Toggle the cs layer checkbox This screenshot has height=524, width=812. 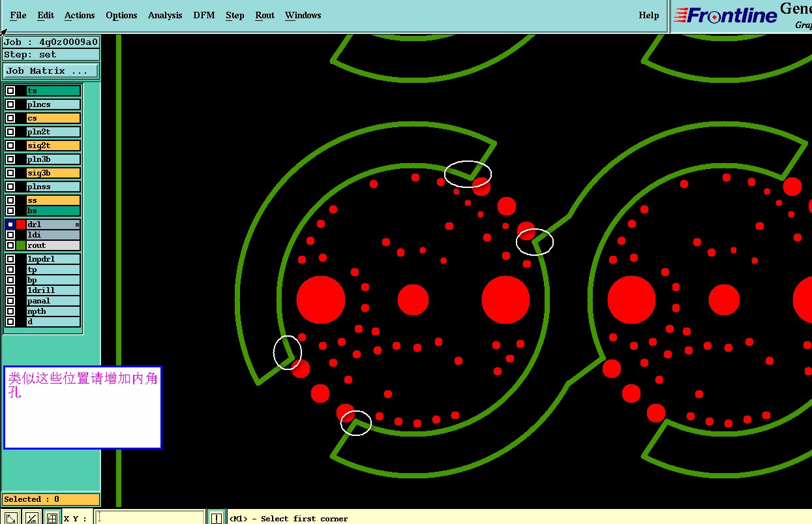point(10,118)
